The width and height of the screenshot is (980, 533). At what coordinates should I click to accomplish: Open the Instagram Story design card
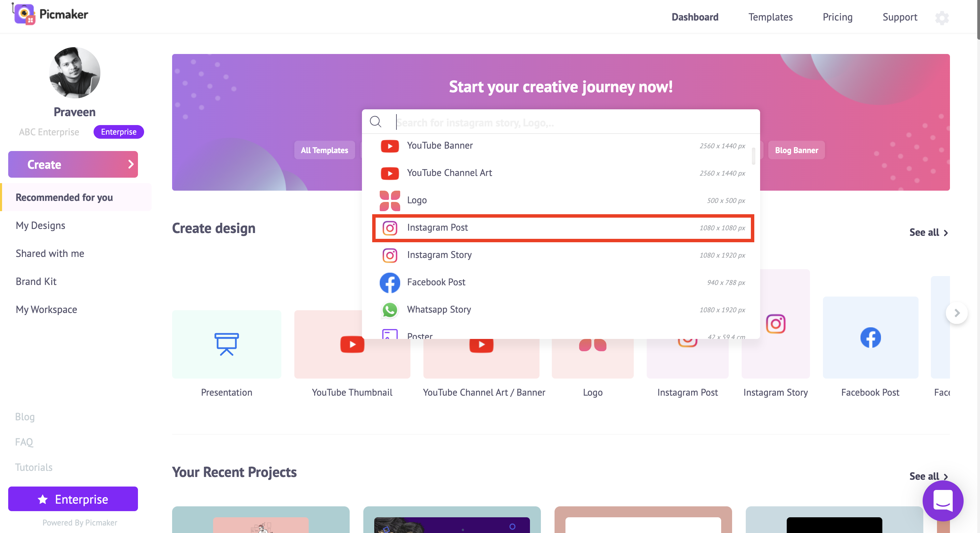pyautogui.click(x=775, y=324)
